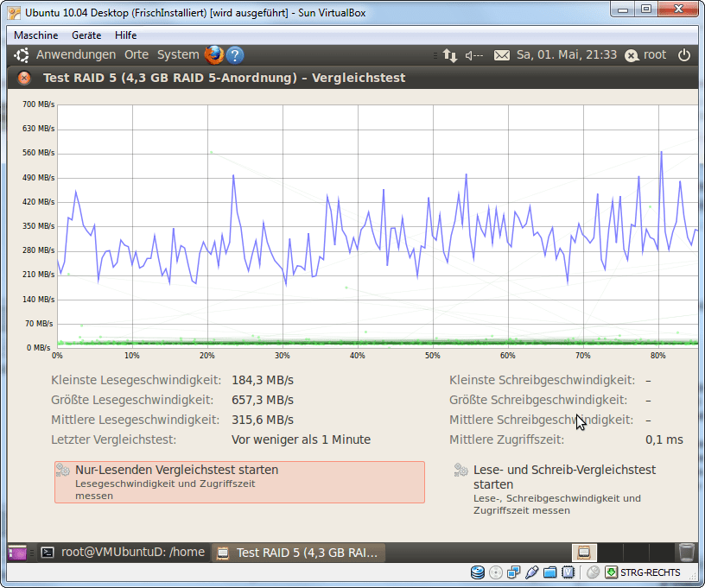This screenshot has height=588, width=705.
Task: Open the volume speaker icon
Action: click(x=474, y=55)
